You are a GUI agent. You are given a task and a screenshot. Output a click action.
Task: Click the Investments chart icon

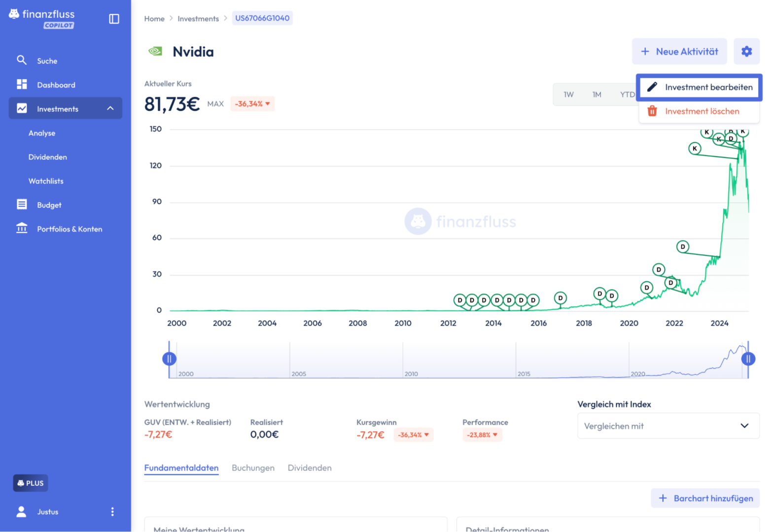(x=22, y=108)
